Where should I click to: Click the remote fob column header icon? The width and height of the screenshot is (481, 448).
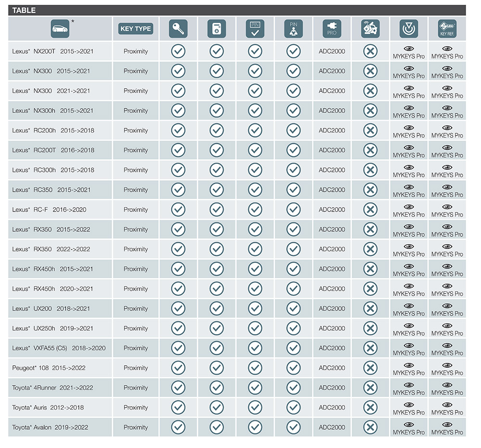216,29
